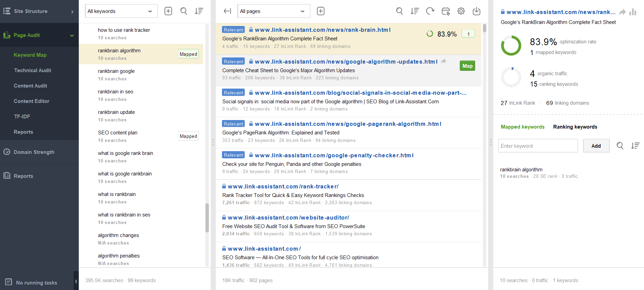The width and height of the screenshot is (644, 290).
Task: Click the add keyword plus icon
Action: pyautogui.click(x=168, y=11)
